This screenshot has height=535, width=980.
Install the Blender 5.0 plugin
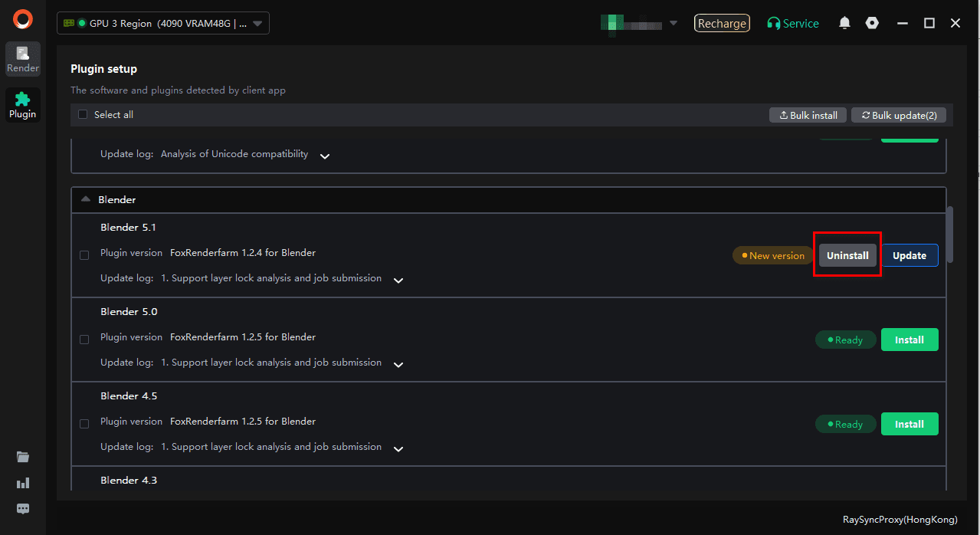910,340
